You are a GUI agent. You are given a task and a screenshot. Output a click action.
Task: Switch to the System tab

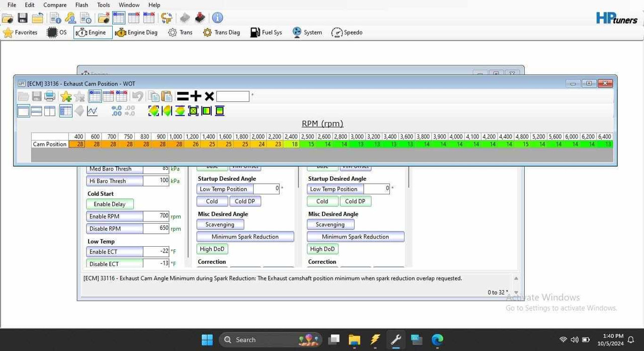[307, 32]
